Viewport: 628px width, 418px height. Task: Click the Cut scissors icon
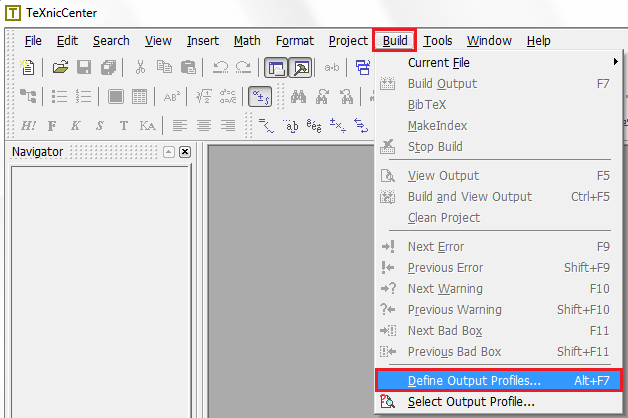[x=140, y=67]
